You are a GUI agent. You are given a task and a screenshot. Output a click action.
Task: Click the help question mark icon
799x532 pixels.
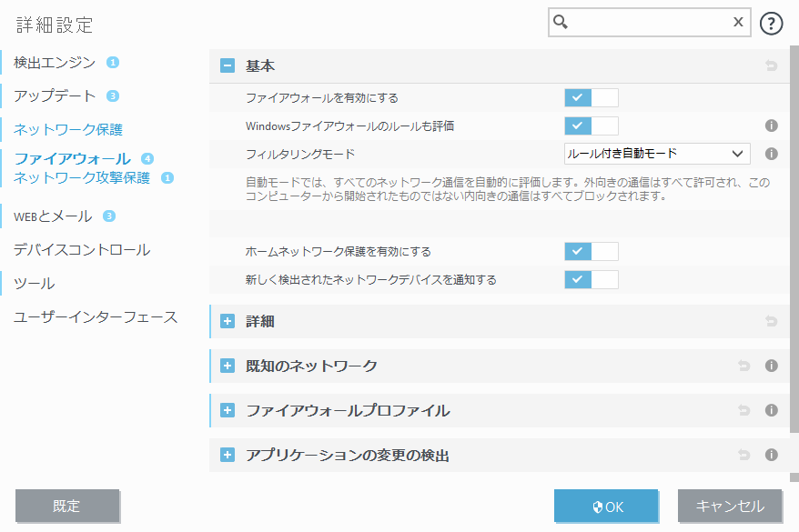tap(771, 24)
